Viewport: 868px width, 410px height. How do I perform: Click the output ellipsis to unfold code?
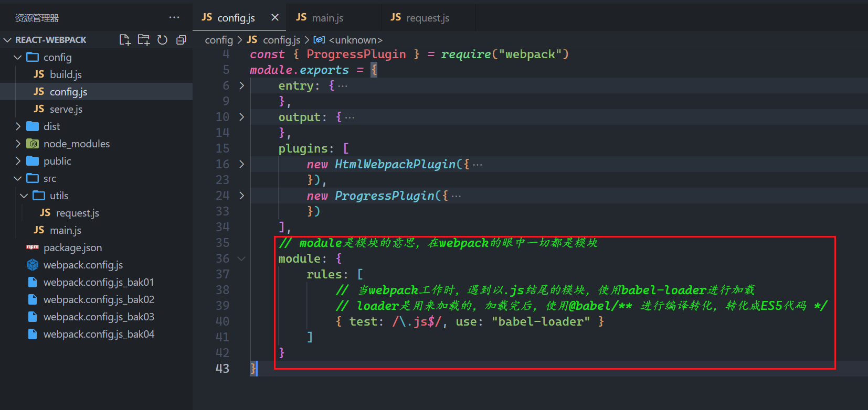point(350,117)
